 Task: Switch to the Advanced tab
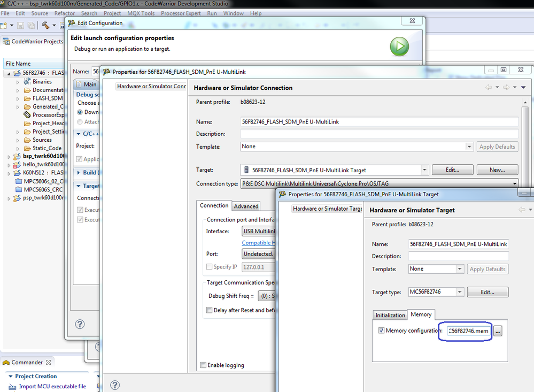pyautogui.click(x=246, y=206)
